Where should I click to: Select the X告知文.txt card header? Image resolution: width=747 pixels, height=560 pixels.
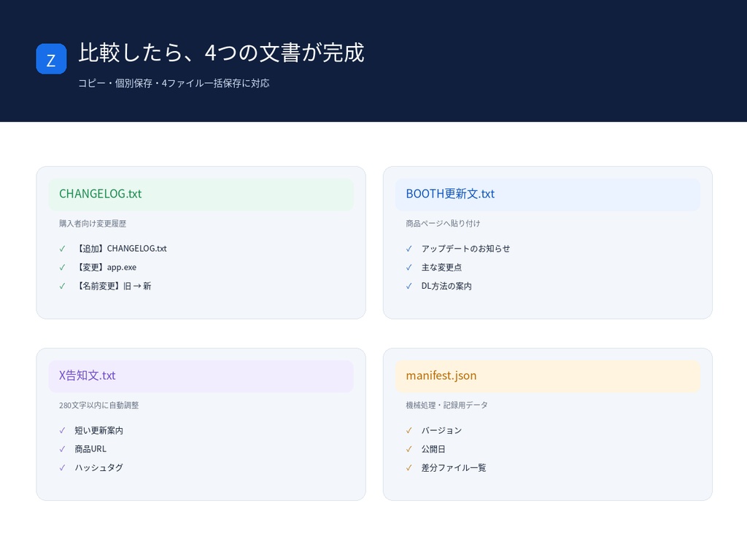click(x=201, y=376)
